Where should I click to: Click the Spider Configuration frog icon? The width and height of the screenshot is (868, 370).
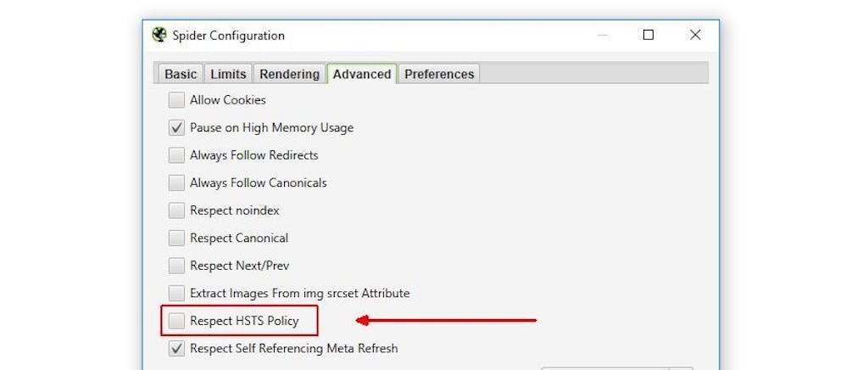[x=159, y=35]
